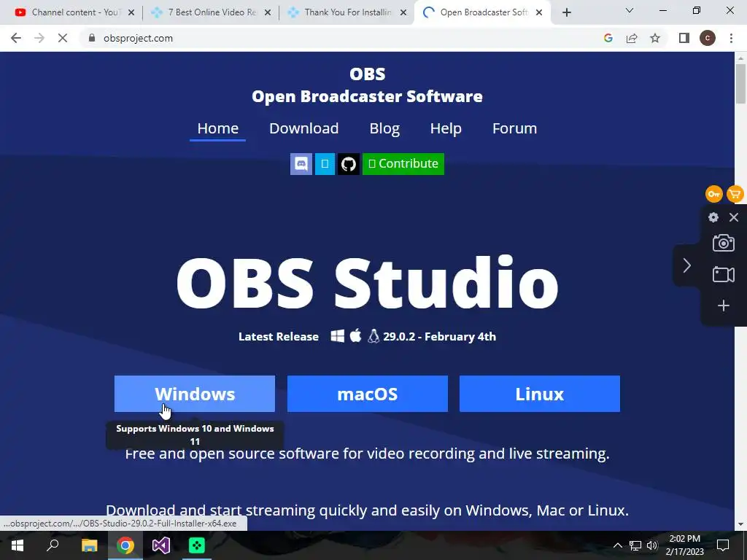The width and height of the screenshot is (747, 560).
Task: Open the Download page in nav
Action: [x=304, y=128]
